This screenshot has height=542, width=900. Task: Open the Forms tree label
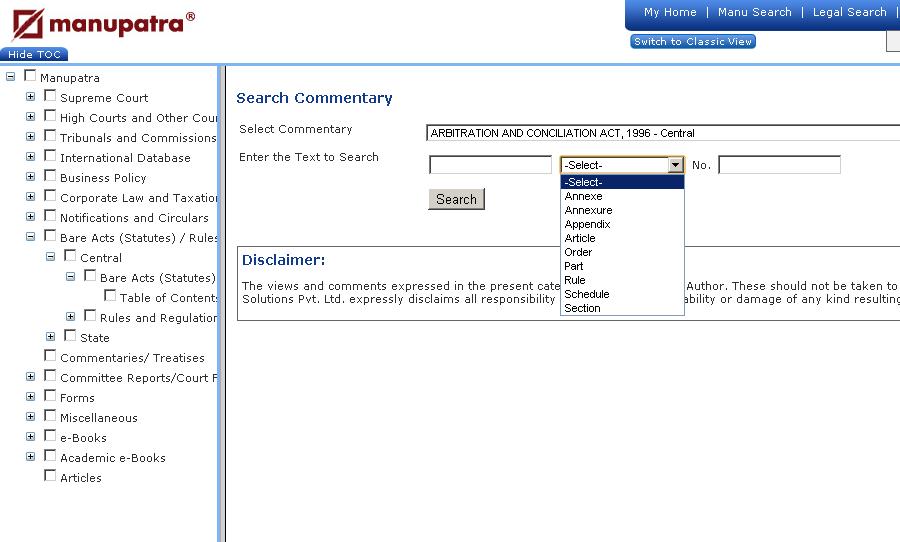[77, 398]
